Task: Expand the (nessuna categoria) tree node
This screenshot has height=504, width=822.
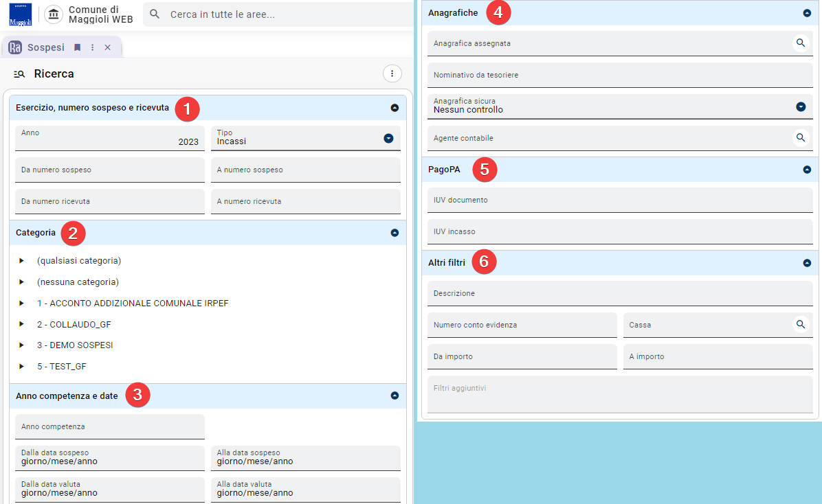Action: pyautogui.click(x=21, y=282)
